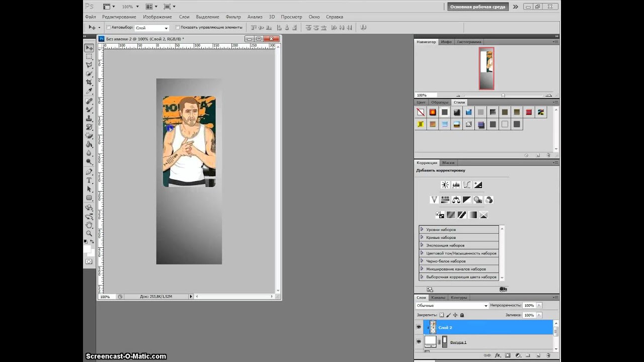Select the Eyedropper tool
The height and width of the screenshot is (362, 644).
coord(89,91)
